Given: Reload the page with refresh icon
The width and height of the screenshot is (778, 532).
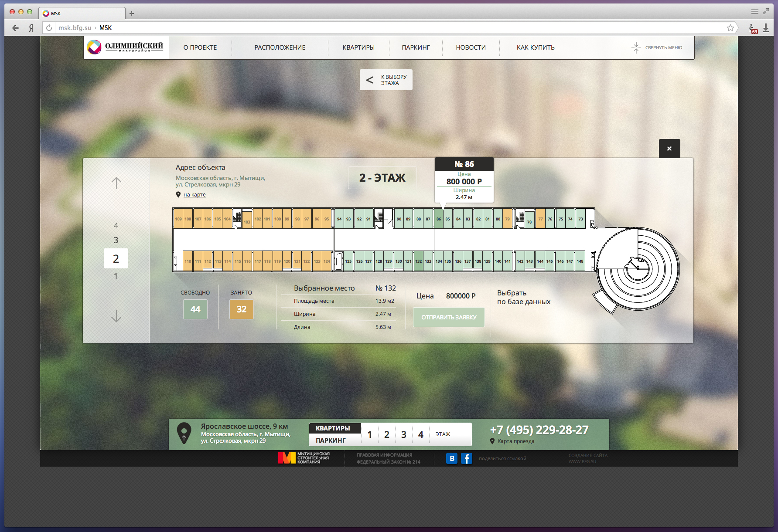Looking at the screenshot, I should coord(49,28).
